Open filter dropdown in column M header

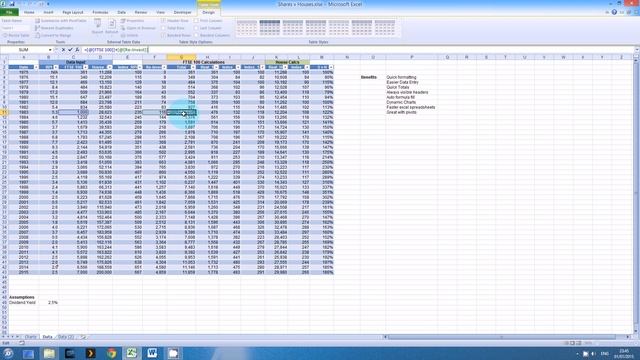click(331, 67)
